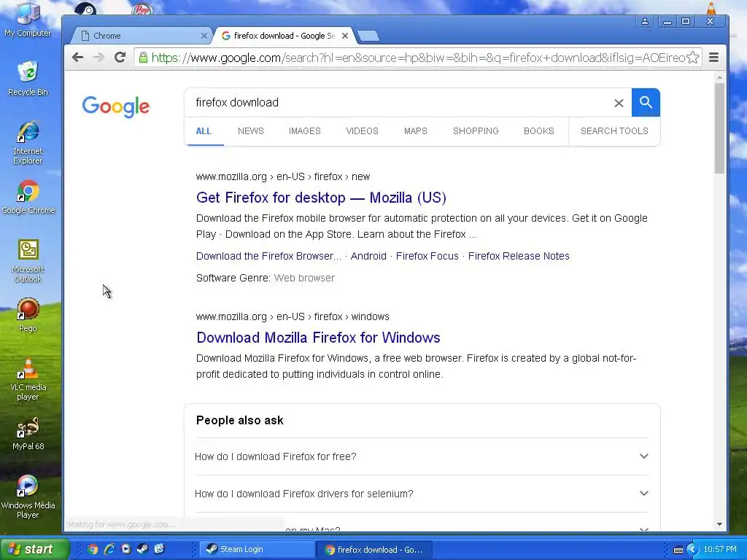Switch to the IMAGES results tab
The image size is (747, 560).
tap(304, 131)
